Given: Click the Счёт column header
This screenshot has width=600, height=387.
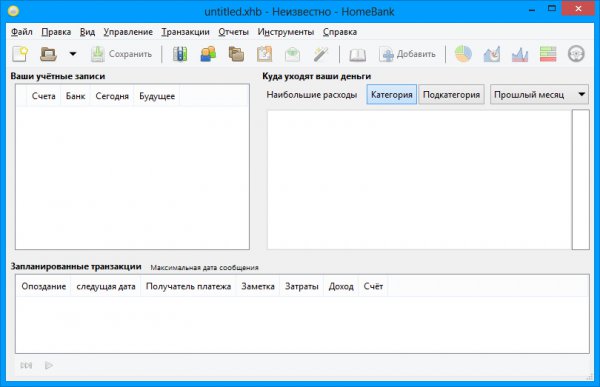Looking at the screenshot, I should click(373, 286).
